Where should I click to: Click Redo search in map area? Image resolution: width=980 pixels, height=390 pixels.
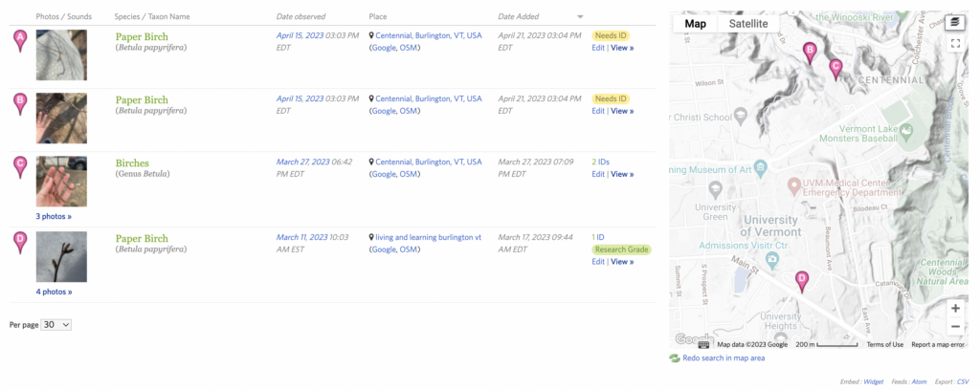pos(723,357)
